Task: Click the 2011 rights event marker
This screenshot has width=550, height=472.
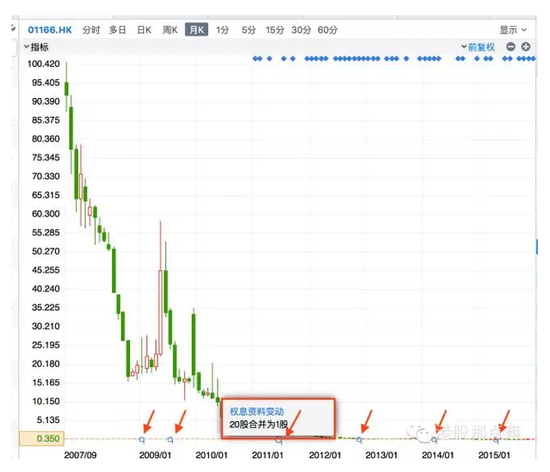Action: [279, 440]
